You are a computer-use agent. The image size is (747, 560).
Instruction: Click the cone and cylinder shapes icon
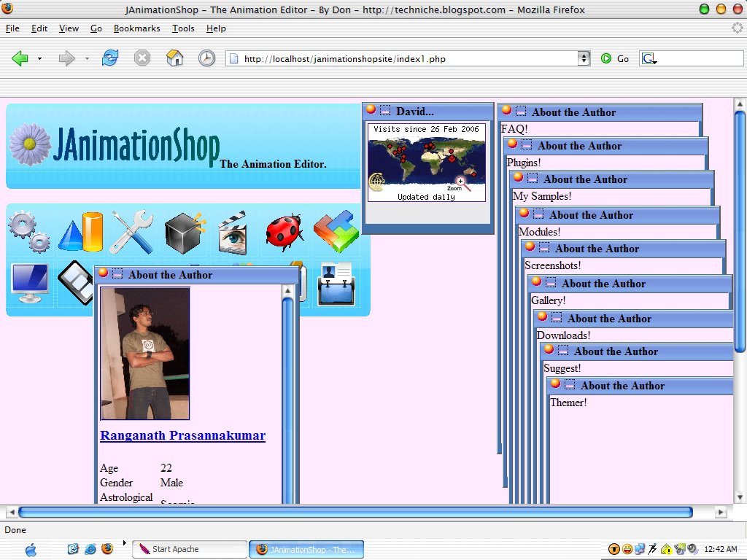[80, 232]
